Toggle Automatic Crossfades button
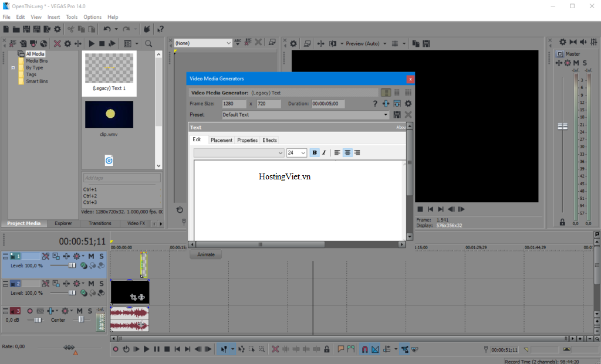Viewport: 601px width, 364px height. pyautogui.click(x=375, y=349)
